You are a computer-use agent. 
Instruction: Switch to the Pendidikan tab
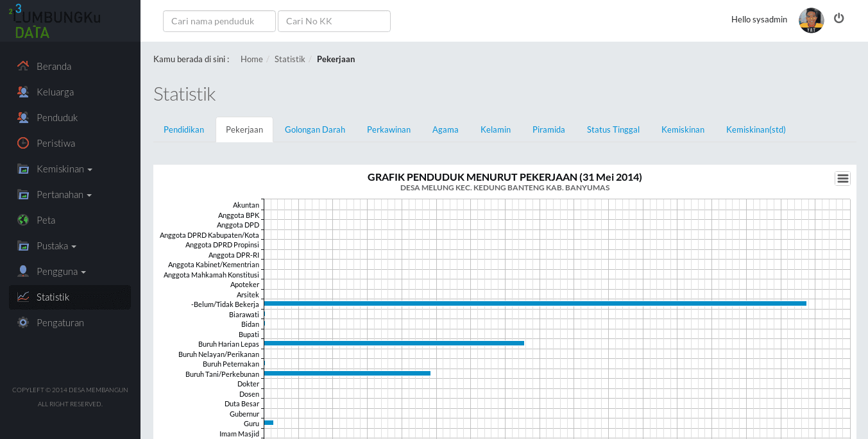pyautogui.click(x=183, y=129)
